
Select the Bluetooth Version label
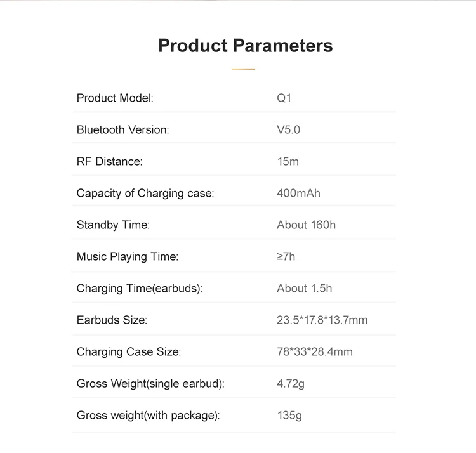click(x=123, y=130)
